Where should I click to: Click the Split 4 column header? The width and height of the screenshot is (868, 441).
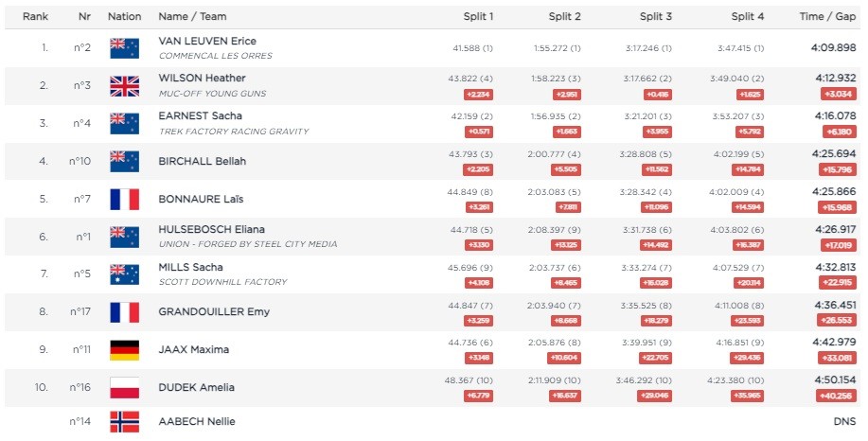(748, 17)
